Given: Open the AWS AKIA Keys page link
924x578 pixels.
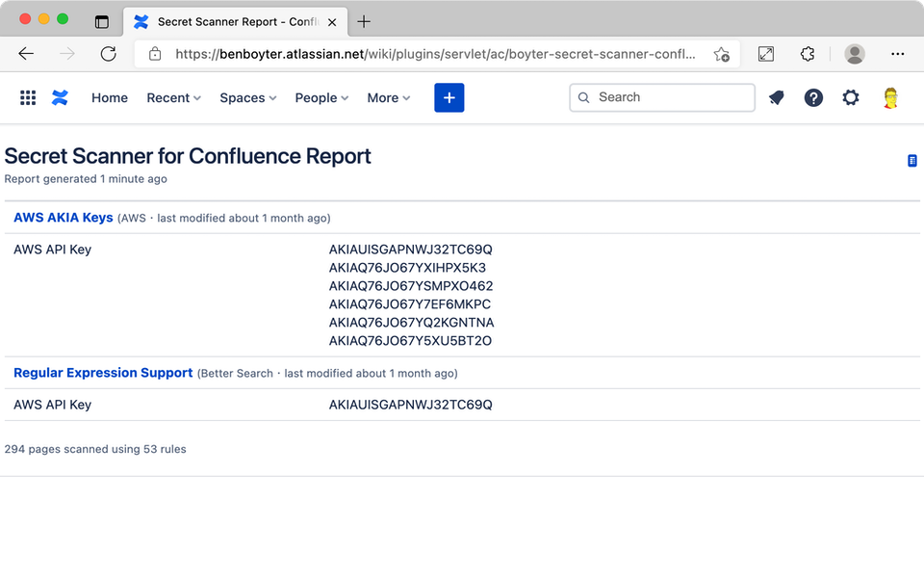Looking at the screenshot, I should click(x=64, y=218).
